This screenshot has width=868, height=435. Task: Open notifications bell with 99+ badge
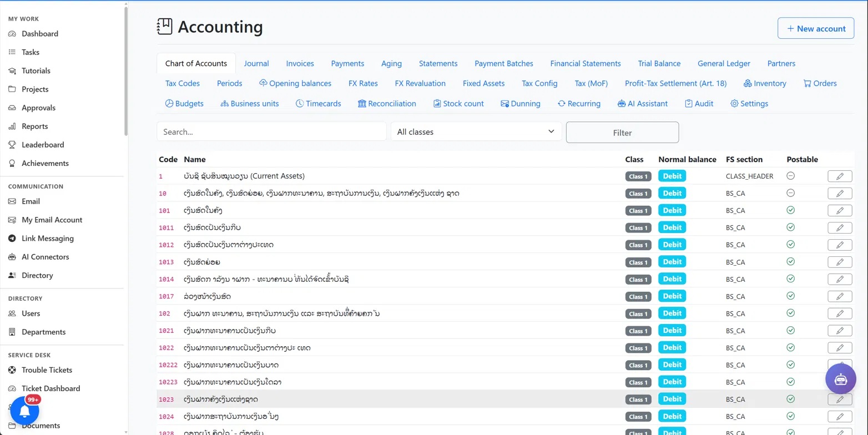click(x=24, y=411)
